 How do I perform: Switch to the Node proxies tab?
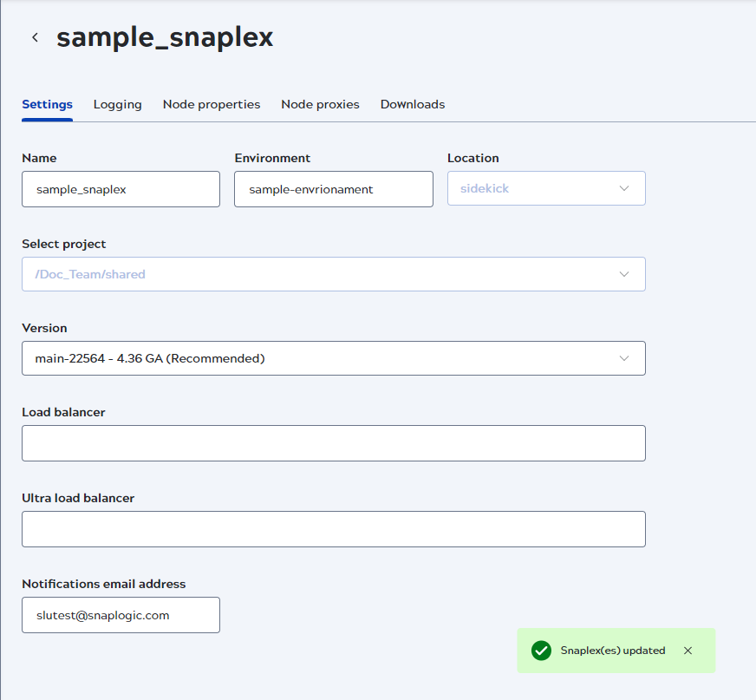click(x=320, y=104)
